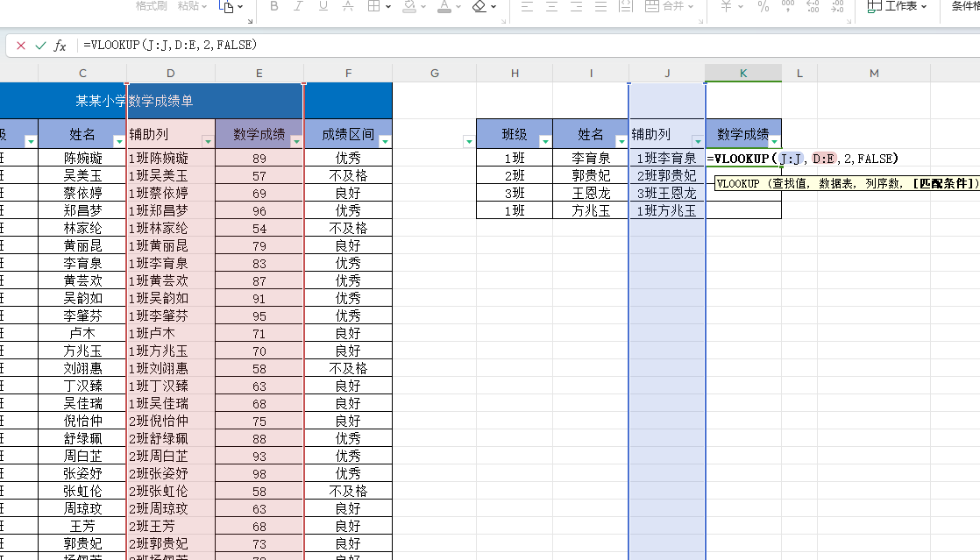Click cell containing 1班李育泉 in column J
This screenshot has height=560, width=980.
pyautogui.click(x=667, y=158)
